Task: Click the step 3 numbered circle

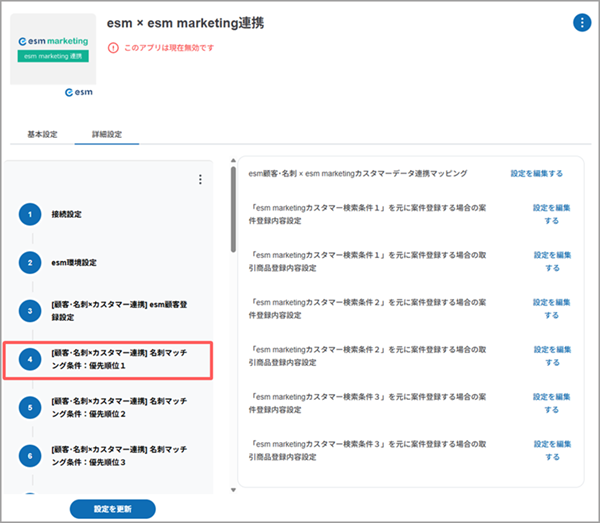Action: [30, 310]
